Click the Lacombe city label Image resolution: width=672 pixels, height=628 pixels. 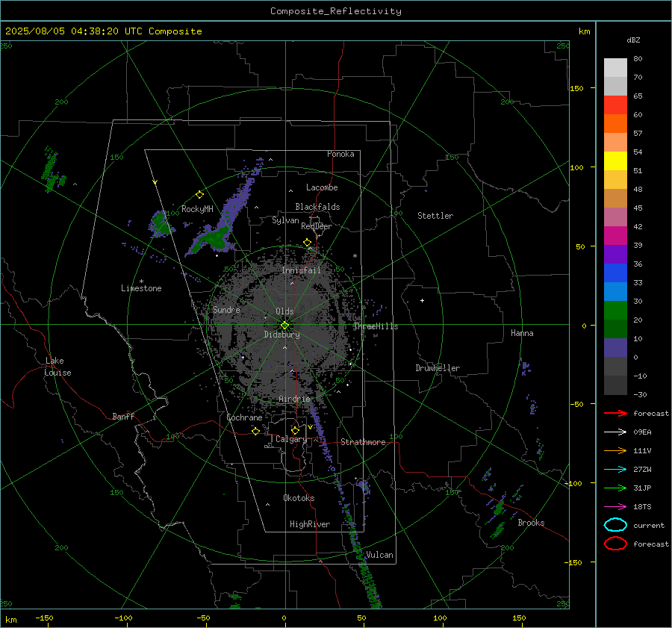tap(322, 187)
